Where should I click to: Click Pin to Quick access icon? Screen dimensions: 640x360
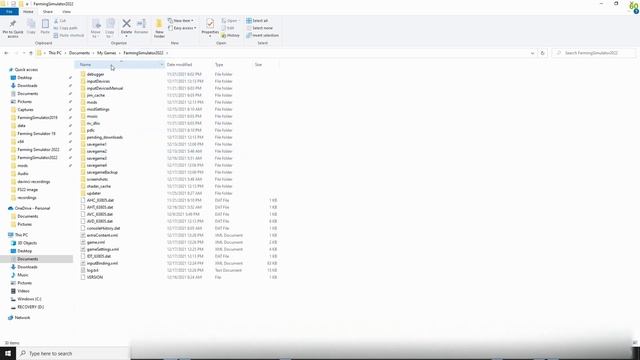pos(13,24)
